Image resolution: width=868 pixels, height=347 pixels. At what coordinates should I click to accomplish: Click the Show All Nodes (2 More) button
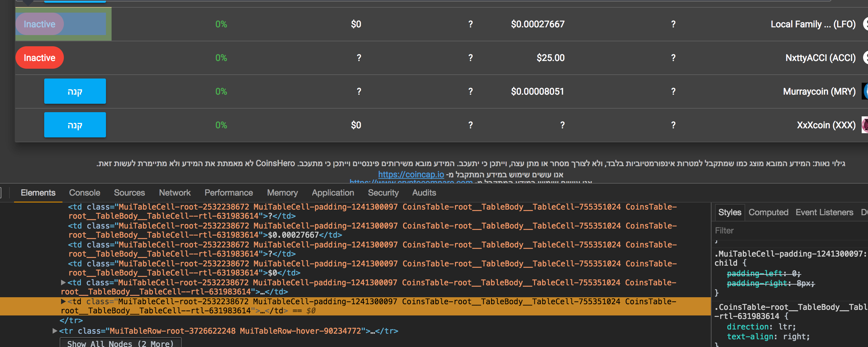coord(121,343)
